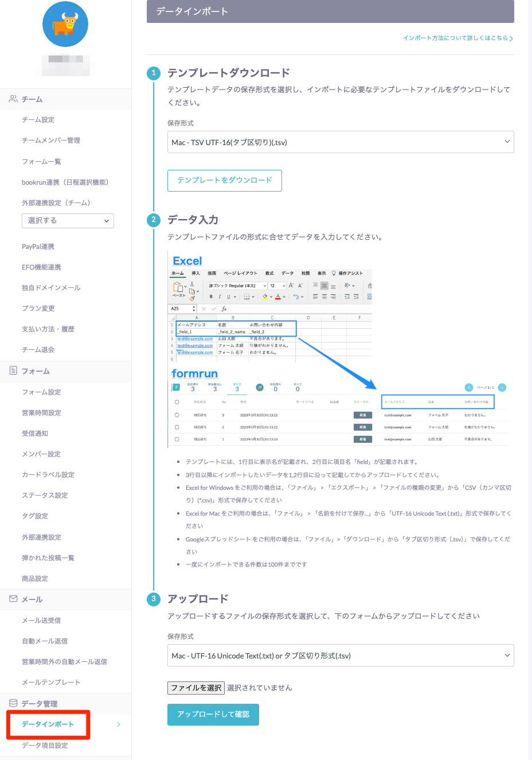532x760 pixels.
Task: Open メールテンプレート in the sidebar
Action: click(51, 682)
